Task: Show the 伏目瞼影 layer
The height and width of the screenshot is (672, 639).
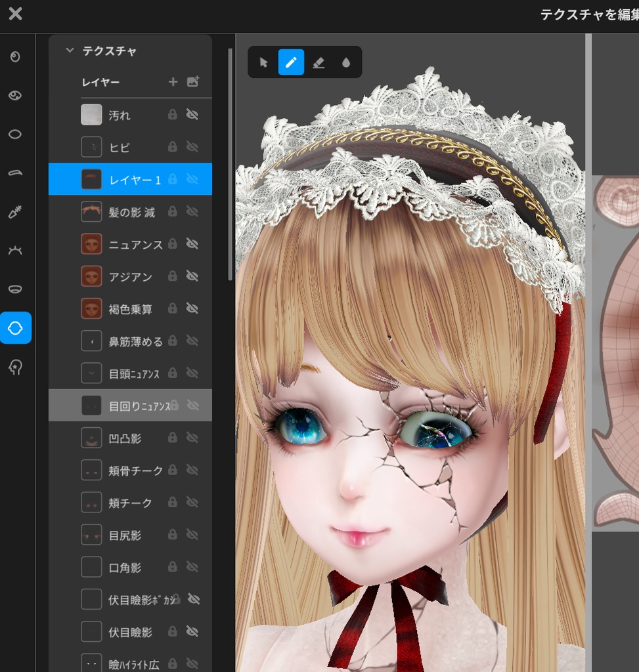Action: pyautogui.click(x=192, y=631)
